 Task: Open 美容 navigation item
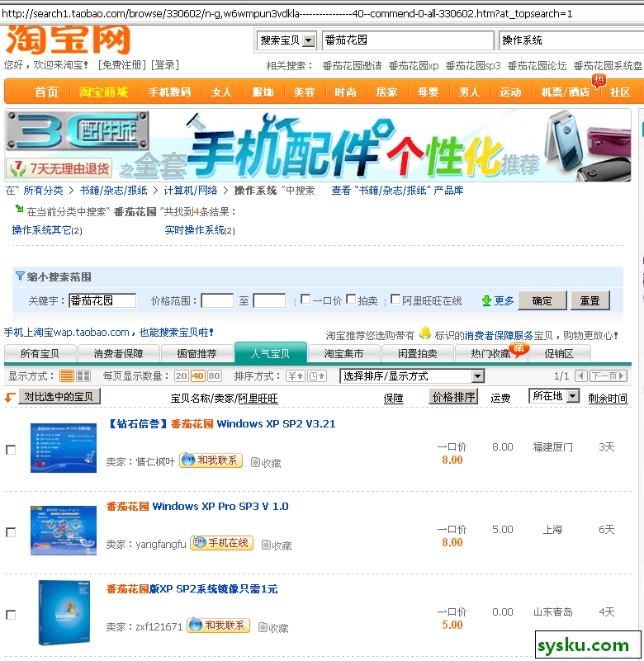tap(304, 92)
